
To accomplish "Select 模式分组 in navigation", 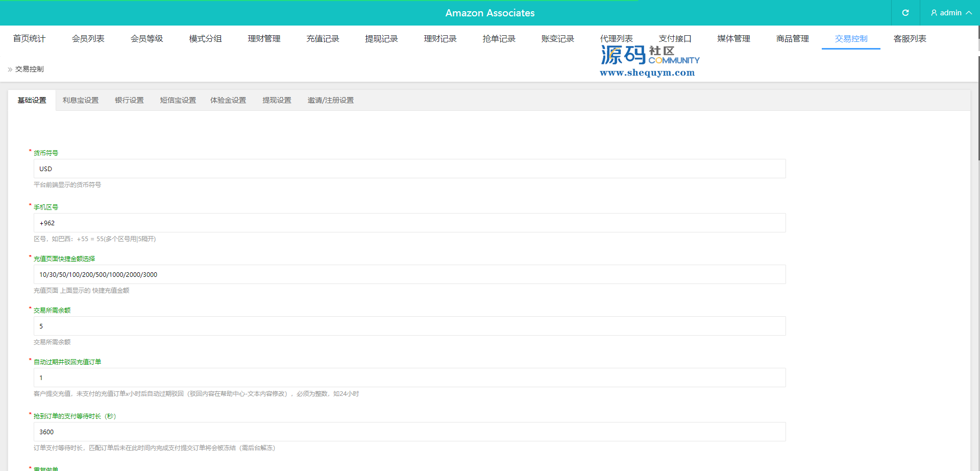I will [205, 39].
